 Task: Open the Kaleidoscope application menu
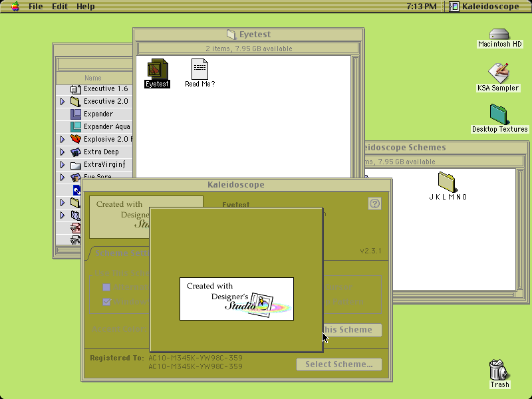[x=485, y=7]
